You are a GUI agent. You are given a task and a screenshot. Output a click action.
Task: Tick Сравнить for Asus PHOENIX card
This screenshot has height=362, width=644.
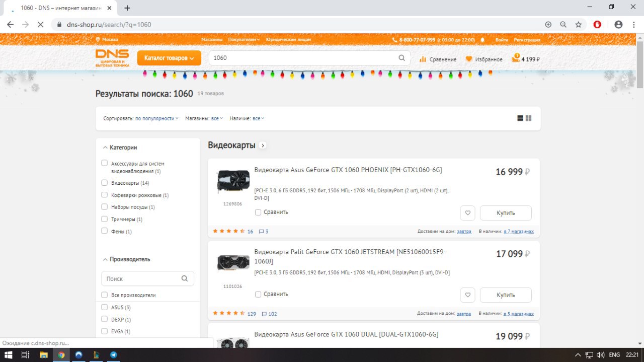(258, 212)
